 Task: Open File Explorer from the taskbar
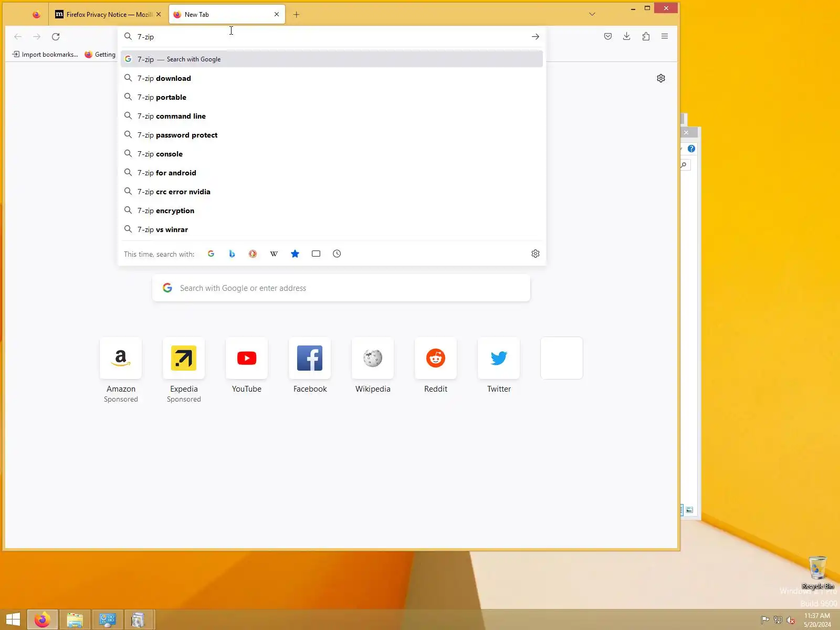click(x=75, y=619)
